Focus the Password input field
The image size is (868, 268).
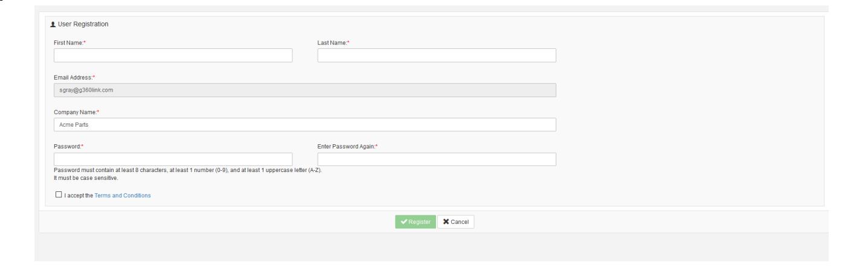click(173, 159)
